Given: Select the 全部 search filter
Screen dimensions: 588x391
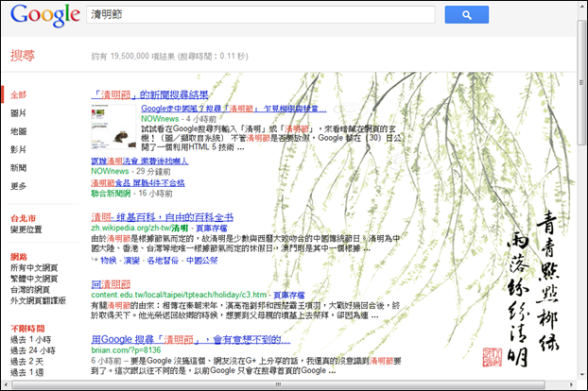Looking at the screenshot, I should (18, 94).
